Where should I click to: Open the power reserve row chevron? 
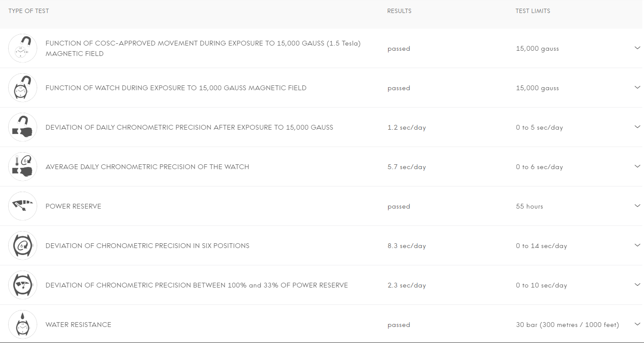click(x=637, y=206)
